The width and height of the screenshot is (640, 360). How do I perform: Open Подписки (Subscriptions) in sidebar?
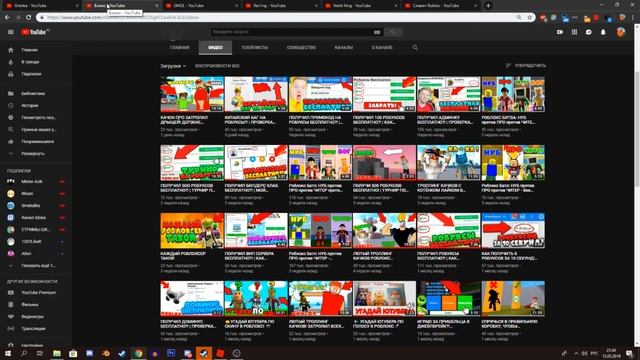36,74
